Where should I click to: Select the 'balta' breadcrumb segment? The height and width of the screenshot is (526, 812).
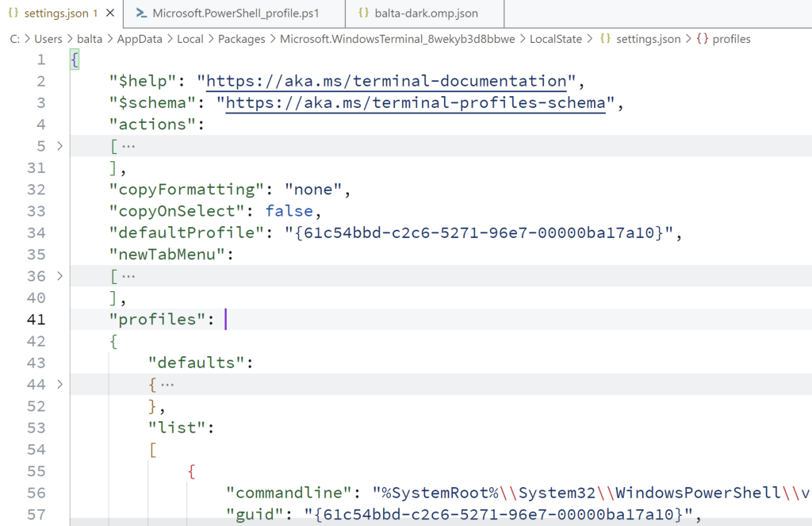[x=90, y=39]
